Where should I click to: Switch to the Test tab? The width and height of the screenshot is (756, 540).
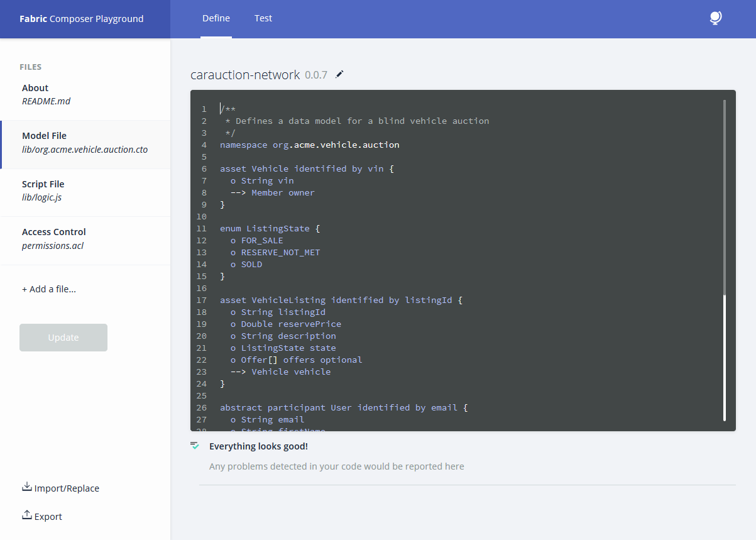point(263,18)
